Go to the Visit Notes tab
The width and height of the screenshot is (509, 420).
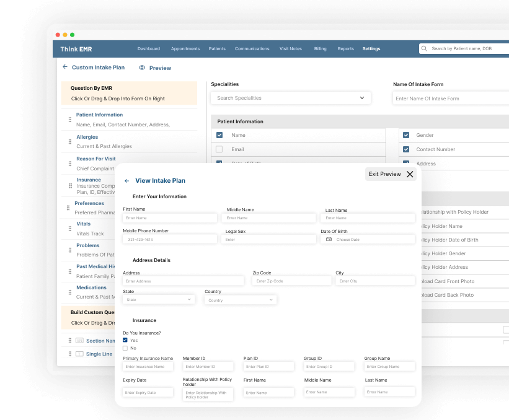[x=290, y=49]
